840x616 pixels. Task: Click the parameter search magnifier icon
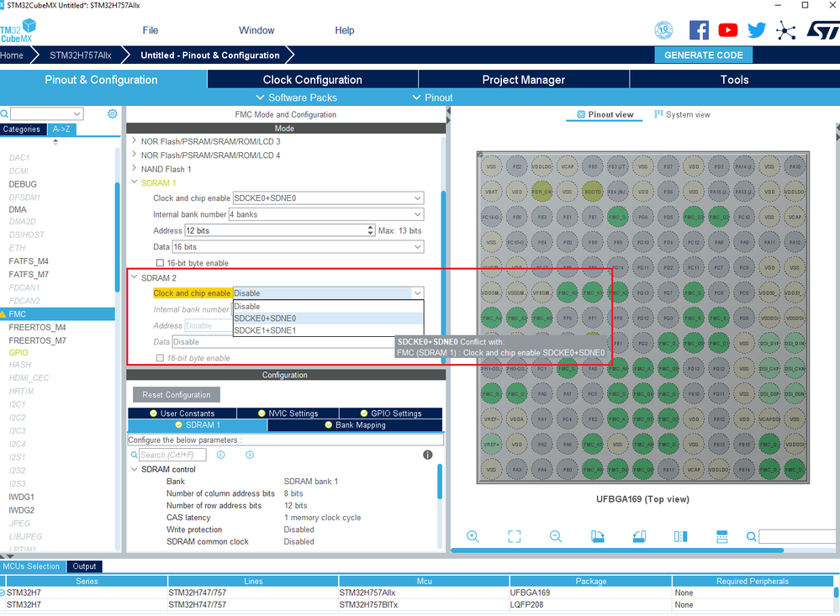pyautogui.click(x=134, y=455)
